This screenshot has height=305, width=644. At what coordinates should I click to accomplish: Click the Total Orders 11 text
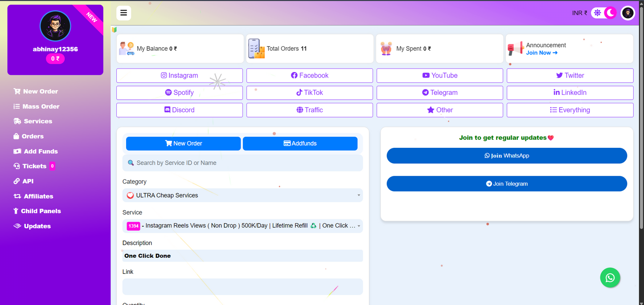[287, 49]
